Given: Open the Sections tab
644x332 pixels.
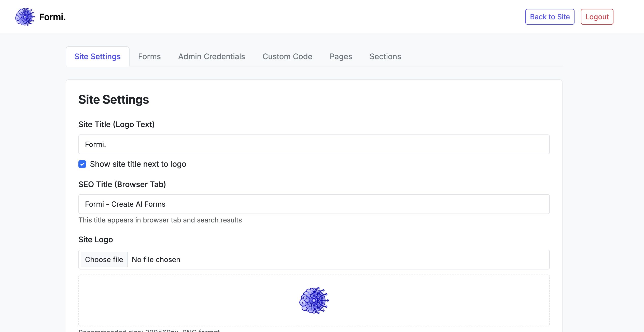Looking at the screenshot, I should click(x=385, y=56).
